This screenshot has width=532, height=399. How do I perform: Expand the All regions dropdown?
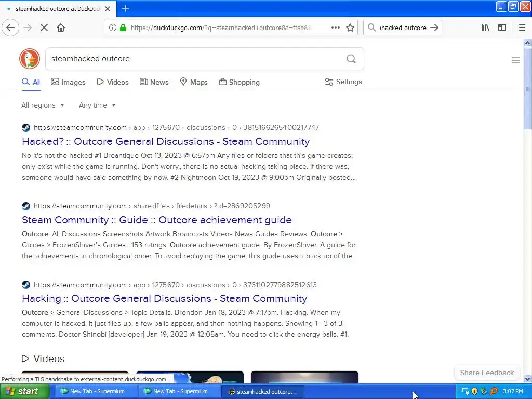pos(43,105)
